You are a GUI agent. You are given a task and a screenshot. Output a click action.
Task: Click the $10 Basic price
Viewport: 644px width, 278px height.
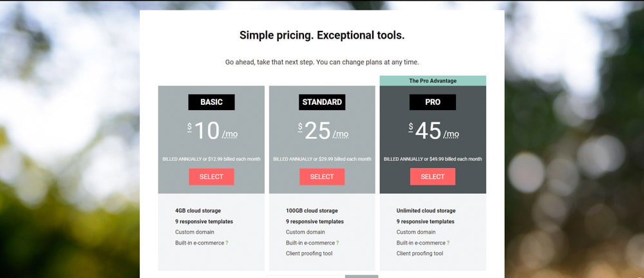(x=204, y=131)
